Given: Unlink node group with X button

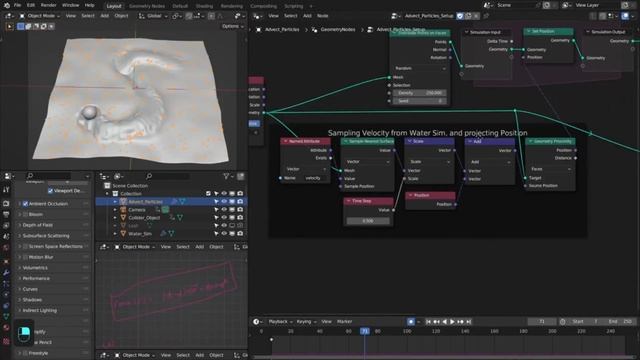Looking at the screenshot, I should pos(476,16).
